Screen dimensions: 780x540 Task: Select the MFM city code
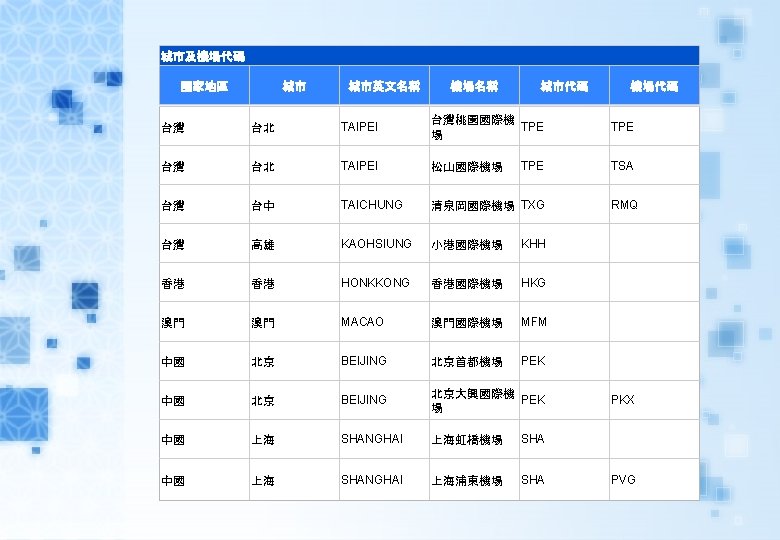click(x=534, y=322)
